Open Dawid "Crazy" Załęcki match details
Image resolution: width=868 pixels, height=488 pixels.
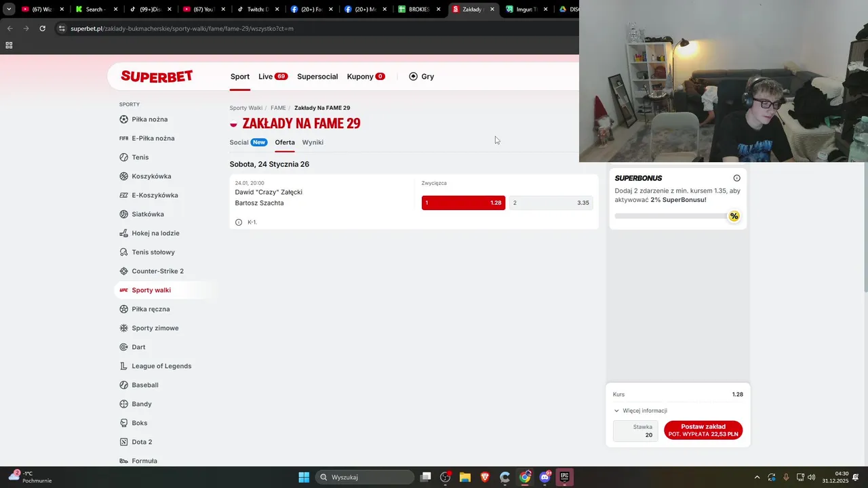click(x=269, y=192)
